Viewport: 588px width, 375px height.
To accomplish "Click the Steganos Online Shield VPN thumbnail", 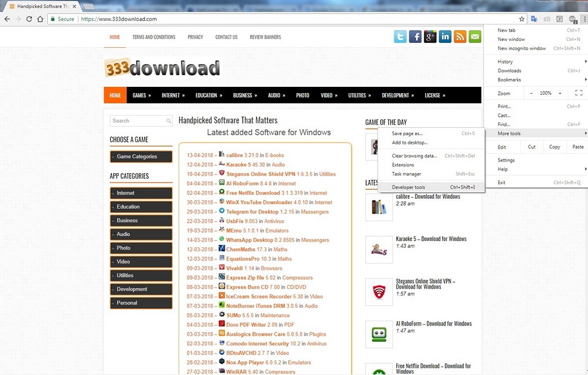I will (379, 292).
